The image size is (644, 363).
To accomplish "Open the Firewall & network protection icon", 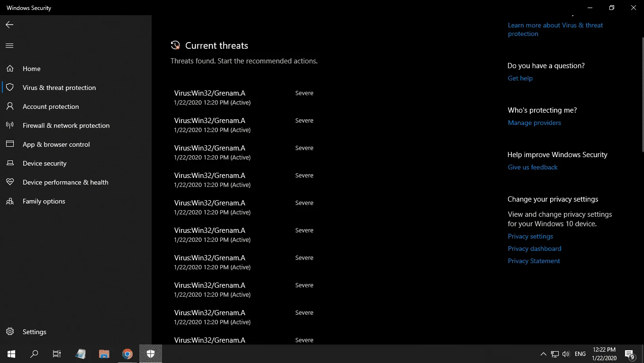I will (10, 125).
